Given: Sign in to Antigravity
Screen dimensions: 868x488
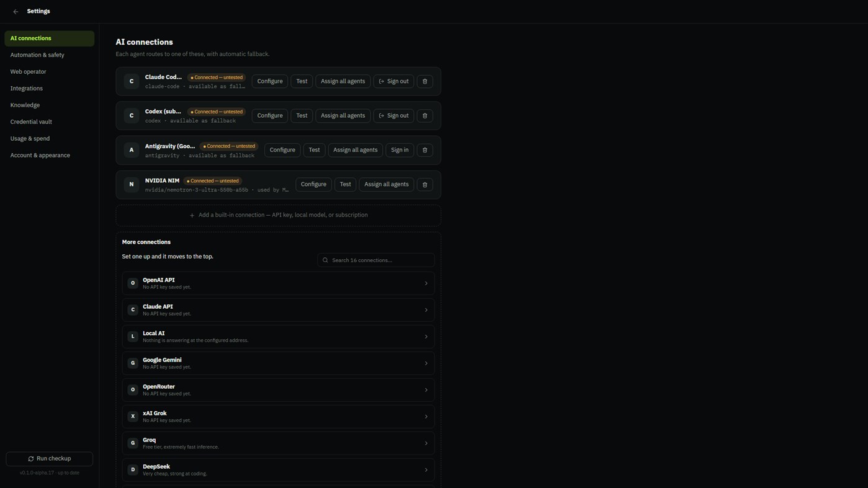Looking at the screenshot, I should click(400, 150).
